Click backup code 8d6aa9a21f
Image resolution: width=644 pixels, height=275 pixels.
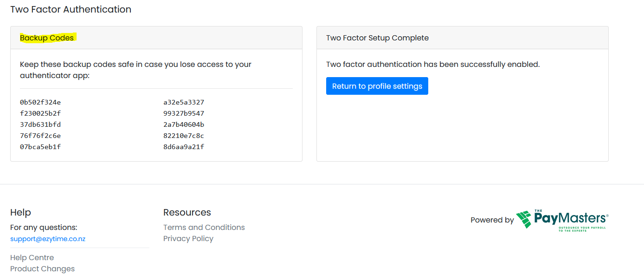tap(184, 147)
